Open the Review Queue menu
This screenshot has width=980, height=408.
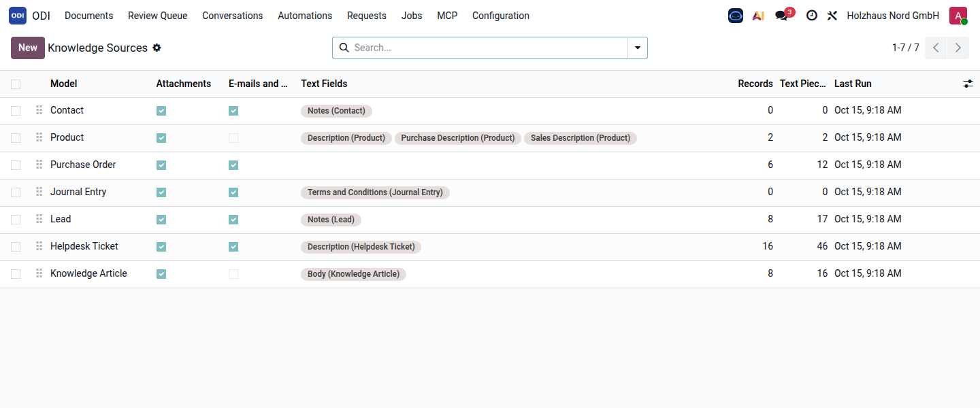[158, 16]
